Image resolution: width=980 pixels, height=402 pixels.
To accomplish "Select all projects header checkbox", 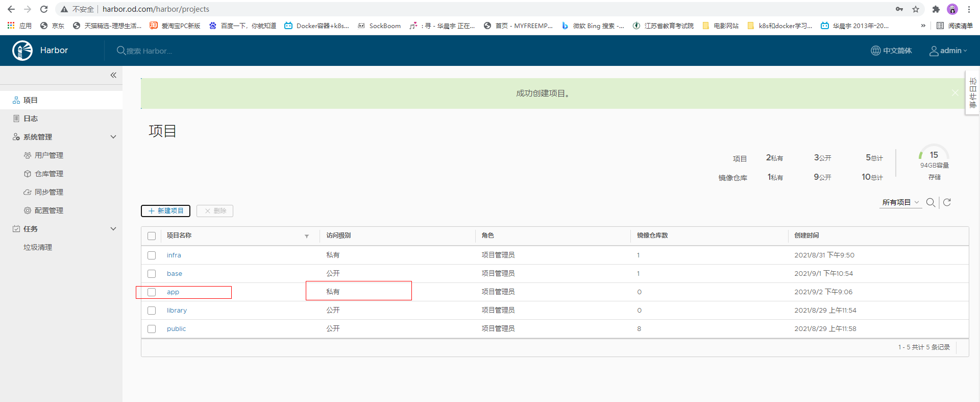I will tap(152, 236).
